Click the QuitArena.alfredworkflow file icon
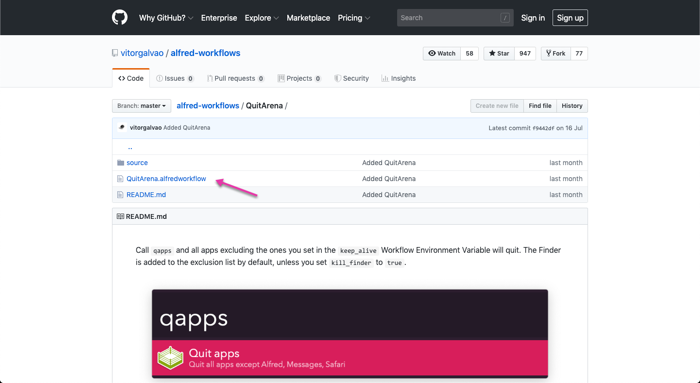The width and height of the screenshot is (700, 383). click(120, 179)
